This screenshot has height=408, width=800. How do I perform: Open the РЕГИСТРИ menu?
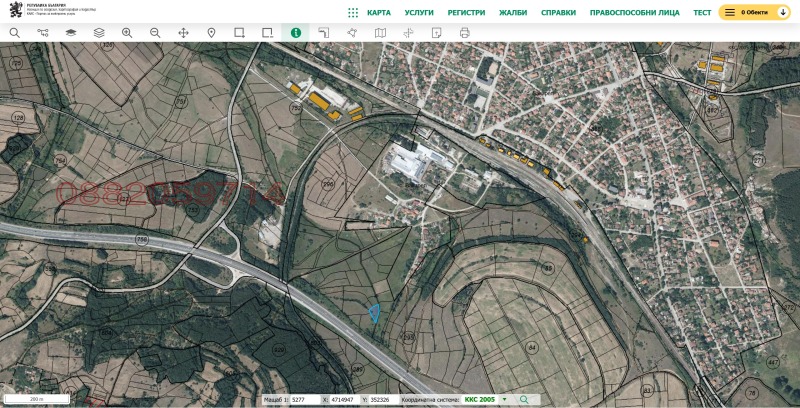tap(466, 13)
